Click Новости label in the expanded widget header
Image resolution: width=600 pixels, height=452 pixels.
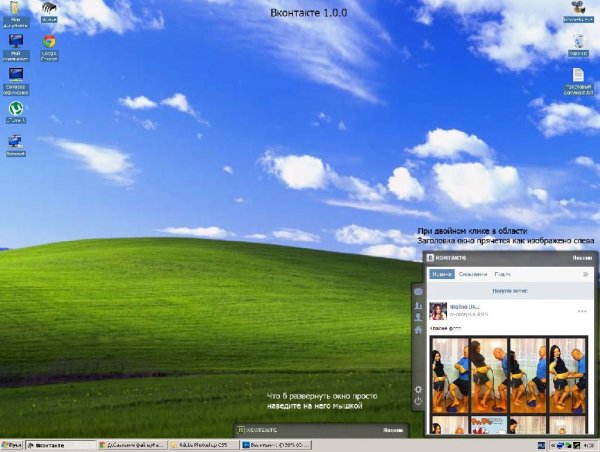582,258
